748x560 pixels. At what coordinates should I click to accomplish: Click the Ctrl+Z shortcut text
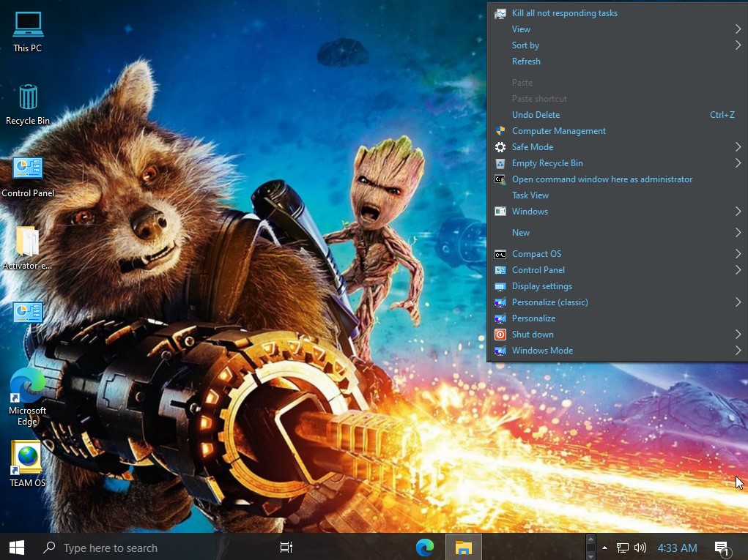[722, 115]
